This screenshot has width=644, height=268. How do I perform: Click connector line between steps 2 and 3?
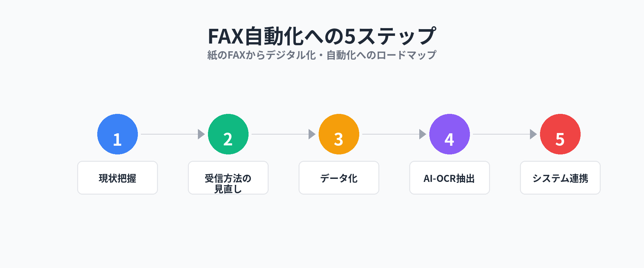[280, 134]
